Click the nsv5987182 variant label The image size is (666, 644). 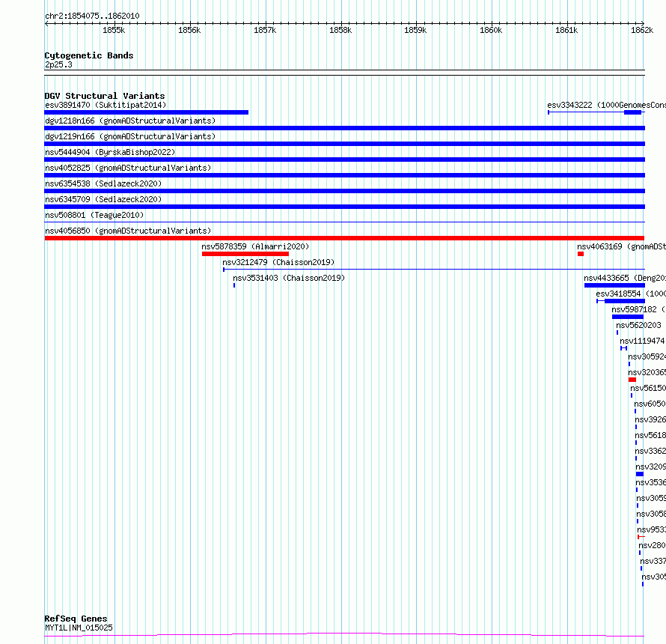pyautogui.click(x=639, y=309)
